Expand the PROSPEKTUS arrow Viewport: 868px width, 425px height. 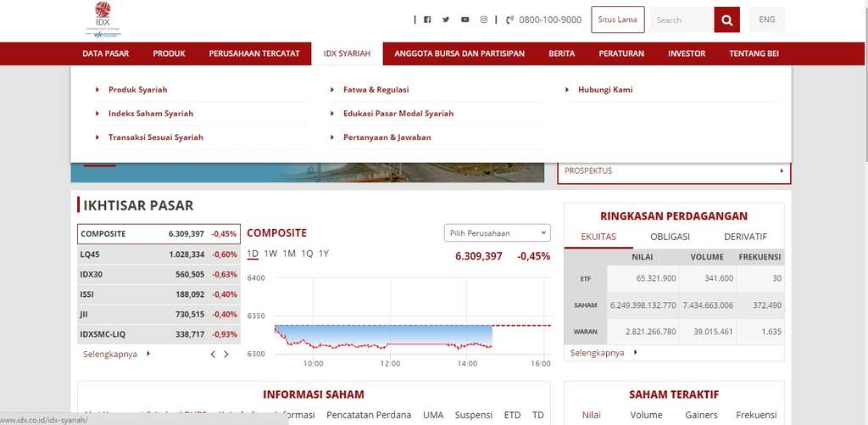[782, 171]
